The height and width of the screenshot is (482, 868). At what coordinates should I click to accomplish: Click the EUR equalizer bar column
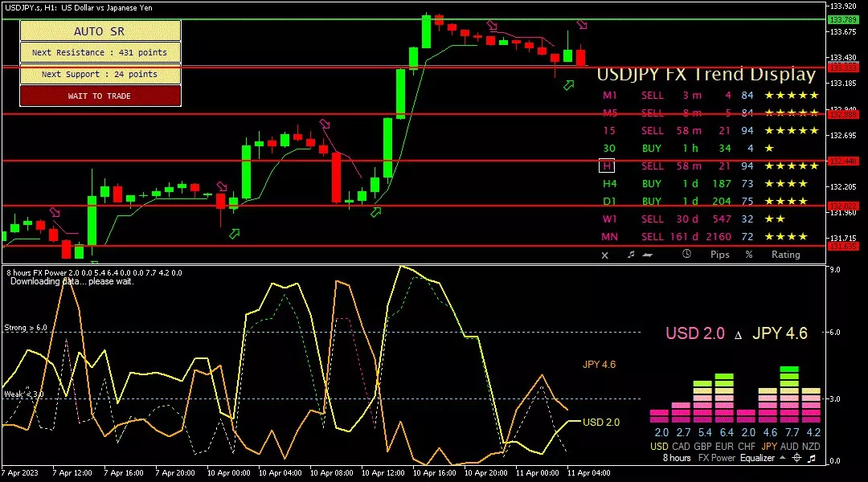(x=724, y=398)
